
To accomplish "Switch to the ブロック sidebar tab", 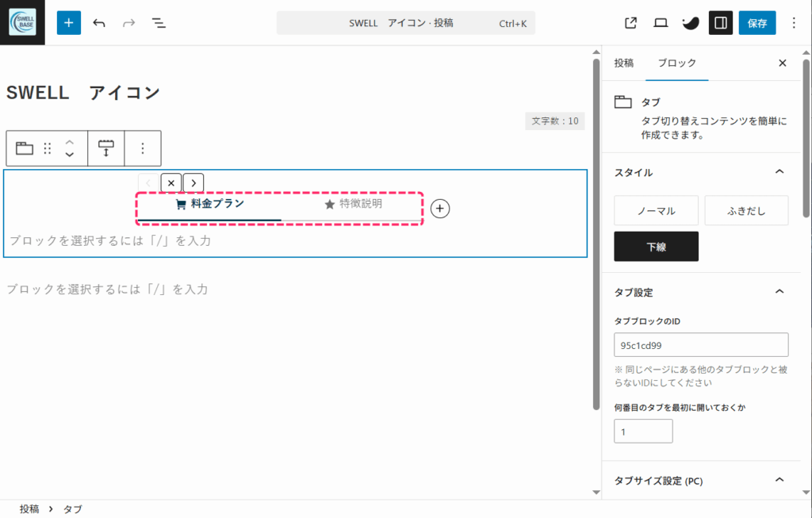I will (677, 63).
